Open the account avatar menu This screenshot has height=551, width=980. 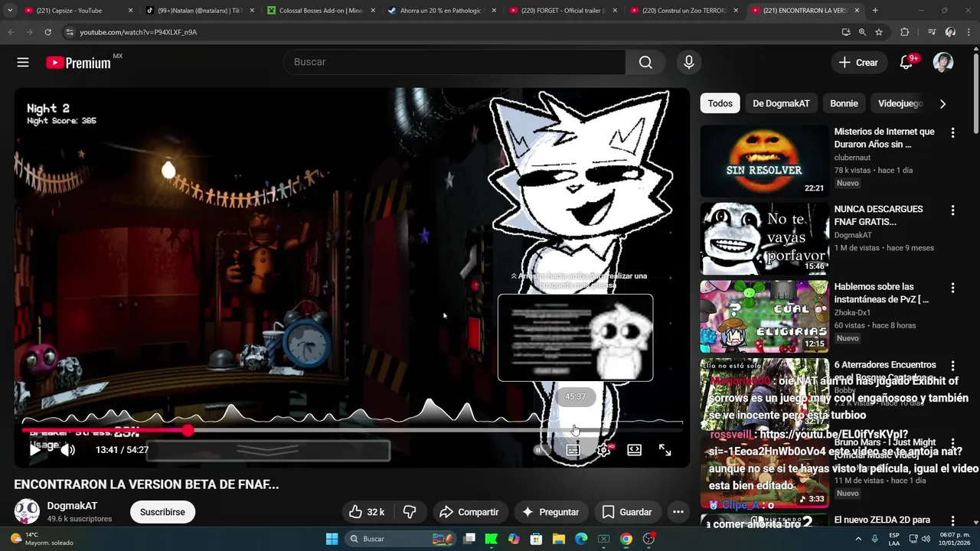(x=942, y=63)
